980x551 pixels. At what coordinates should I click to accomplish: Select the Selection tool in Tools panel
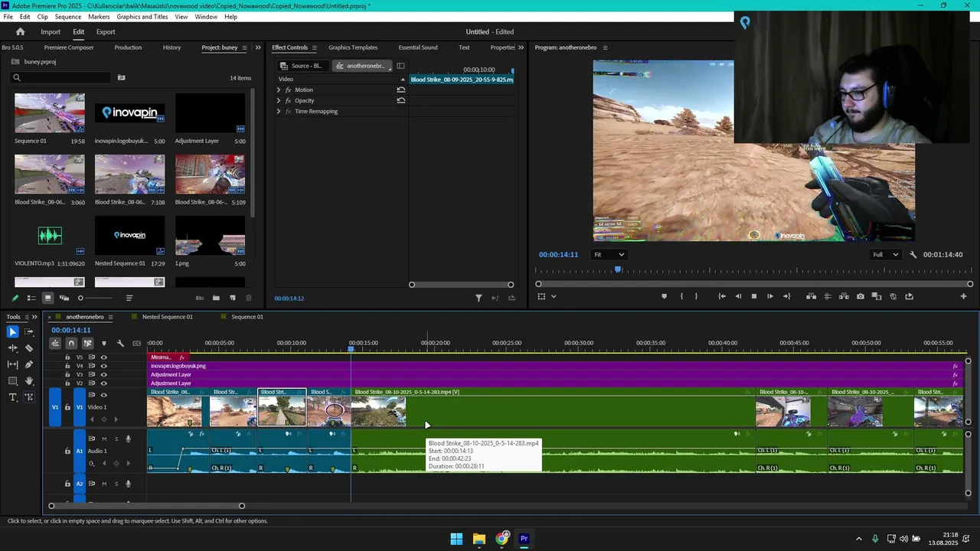click(x=13, y=331)
